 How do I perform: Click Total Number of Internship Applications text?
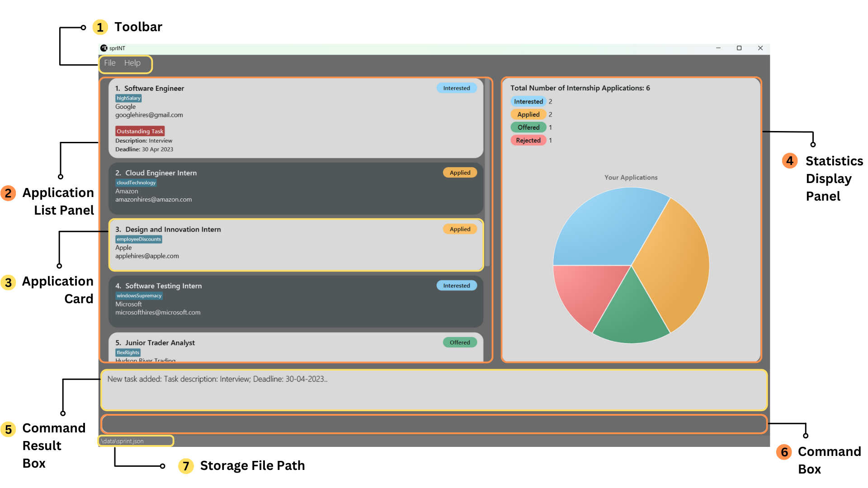(580, 88)
